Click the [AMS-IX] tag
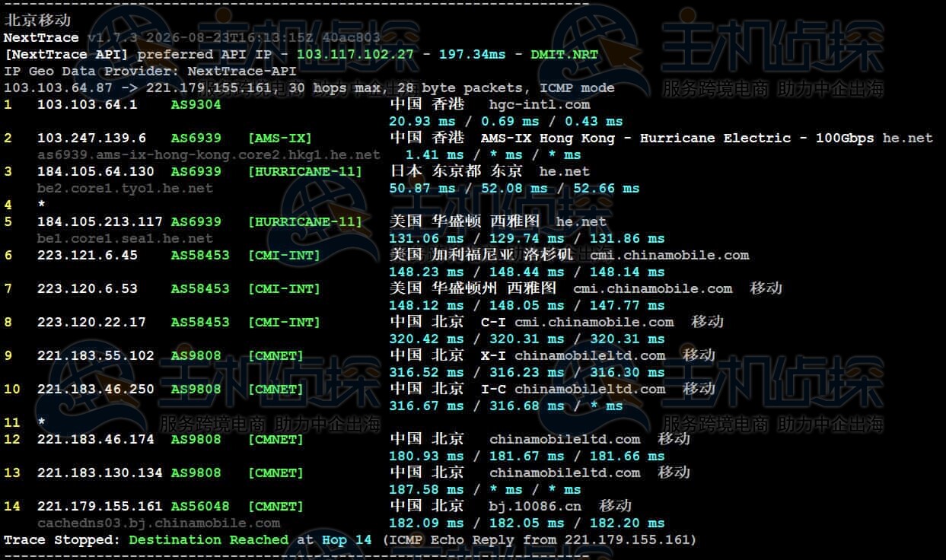 [280, 138]
